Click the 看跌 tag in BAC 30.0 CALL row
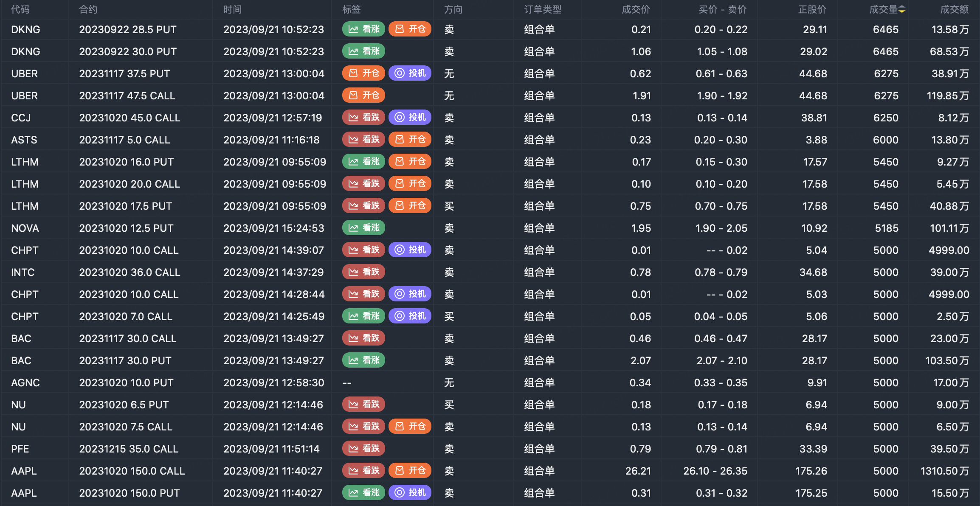Image resolution: width=980 pixels, height=506 pixels. click(364, 338)
